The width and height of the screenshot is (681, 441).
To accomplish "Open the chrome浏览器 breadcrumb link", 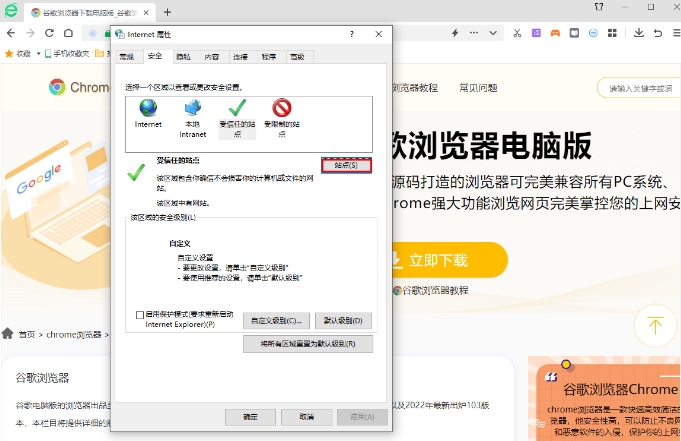I will (x=74, y=335).
